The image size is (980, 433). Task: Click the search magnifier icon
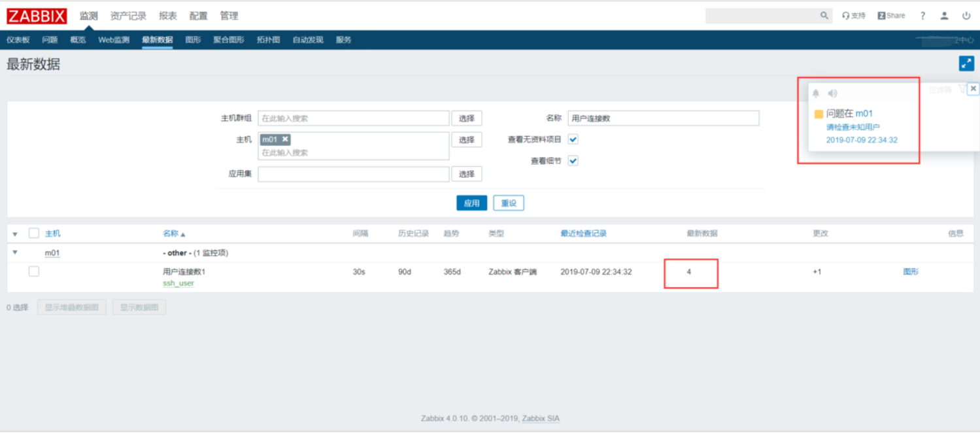(x=824, y=16)
